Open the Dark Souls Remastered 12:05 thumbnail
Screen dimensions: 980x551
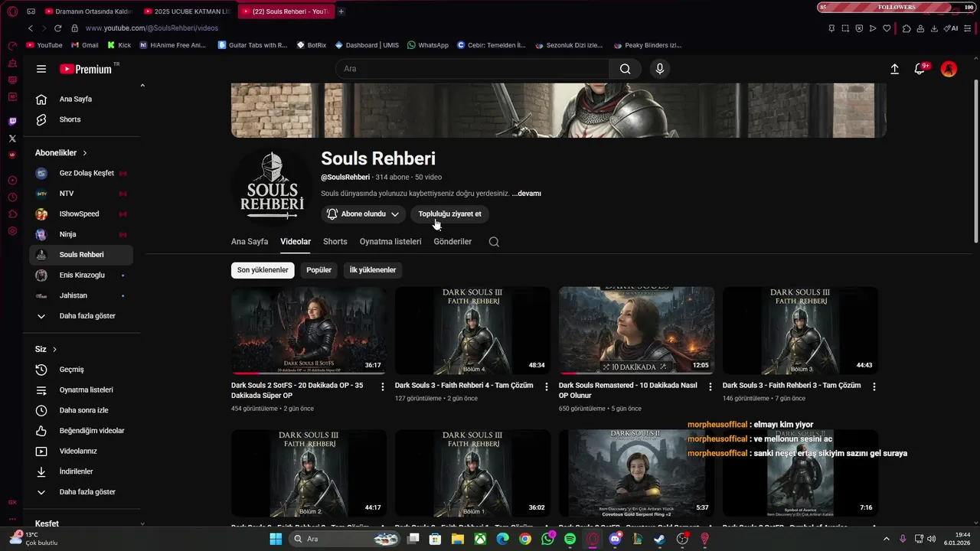tap(636, 331)
